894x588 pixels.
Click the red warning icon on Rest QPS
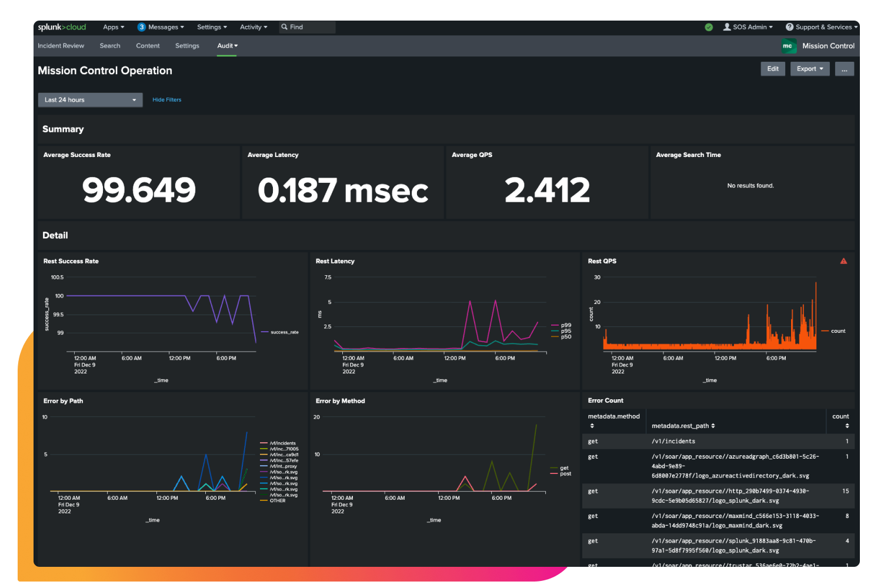843,261
